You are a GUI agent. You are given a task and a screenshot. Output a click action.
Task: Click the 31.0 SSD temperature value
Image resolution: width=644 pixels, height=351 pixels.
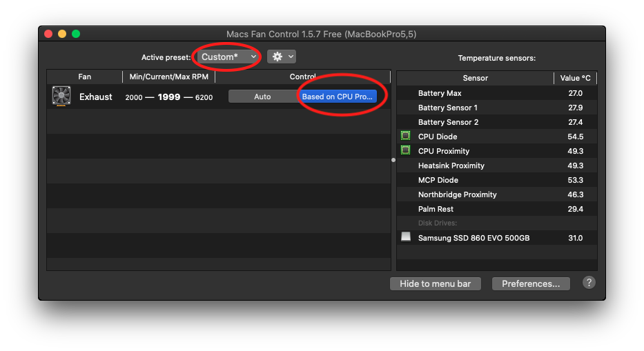[575, 238]
